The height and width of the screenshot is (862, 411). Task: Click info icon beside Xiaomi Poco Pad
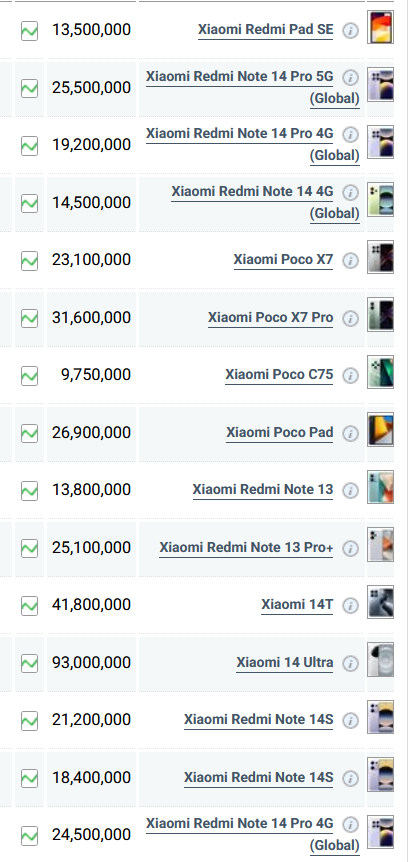click(x=350, y=434)
